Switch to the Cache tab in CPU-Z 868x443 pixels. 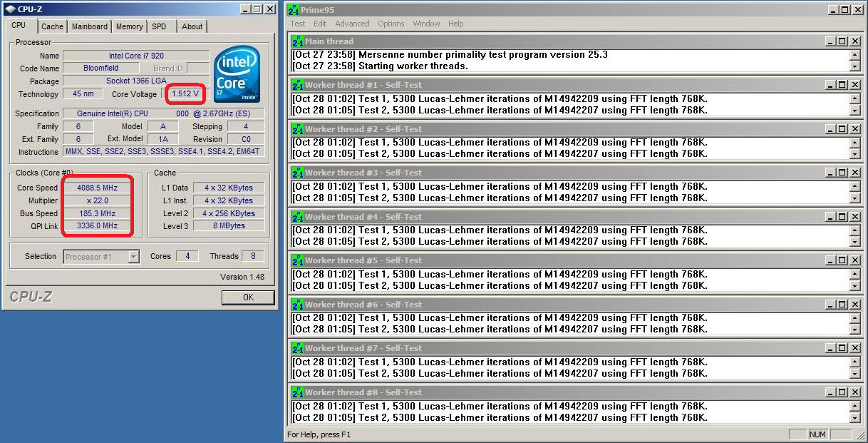(52, 26)
